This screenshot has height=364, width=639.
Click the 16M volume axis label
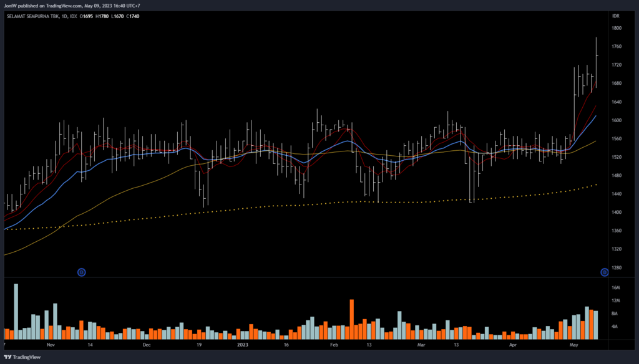615,288
